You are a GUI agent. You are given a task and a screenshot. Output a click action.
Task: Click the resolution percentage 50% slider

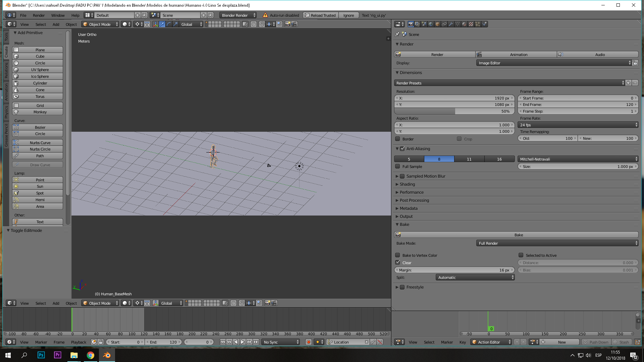pos(454,111)
